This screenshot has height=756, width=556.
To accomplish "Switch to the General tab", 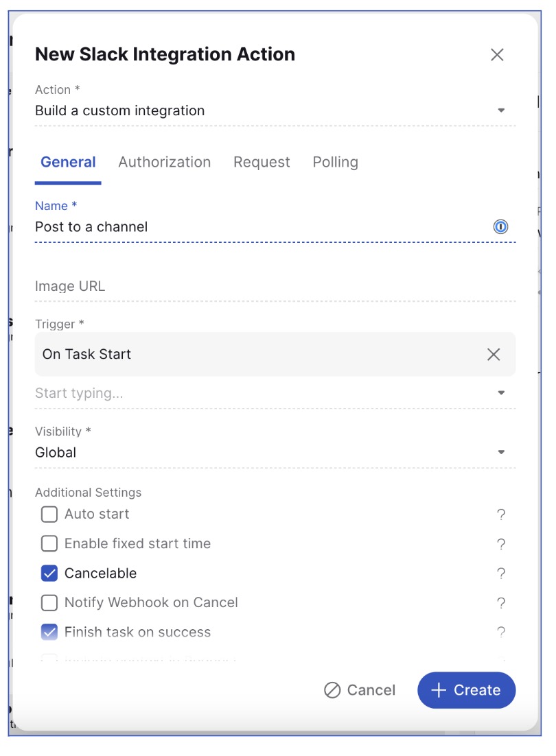I will click(68, 162).
